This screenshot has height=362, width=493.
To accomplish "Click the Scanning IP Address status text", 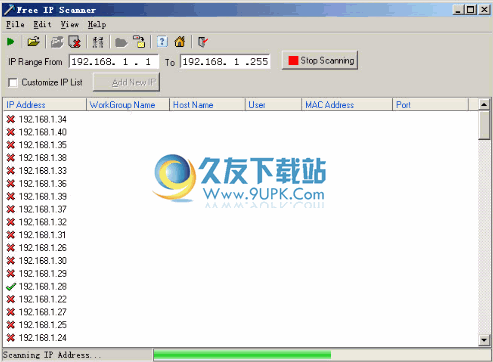I will [52, 355].
